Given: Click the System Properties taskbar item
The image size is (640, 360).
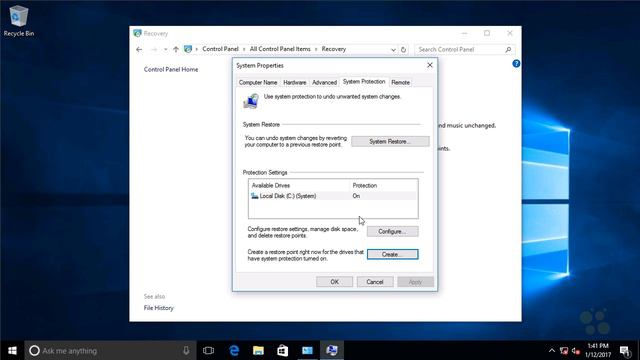Looking at the screenshot, I should pyautogui.click(x=331, y=351).
